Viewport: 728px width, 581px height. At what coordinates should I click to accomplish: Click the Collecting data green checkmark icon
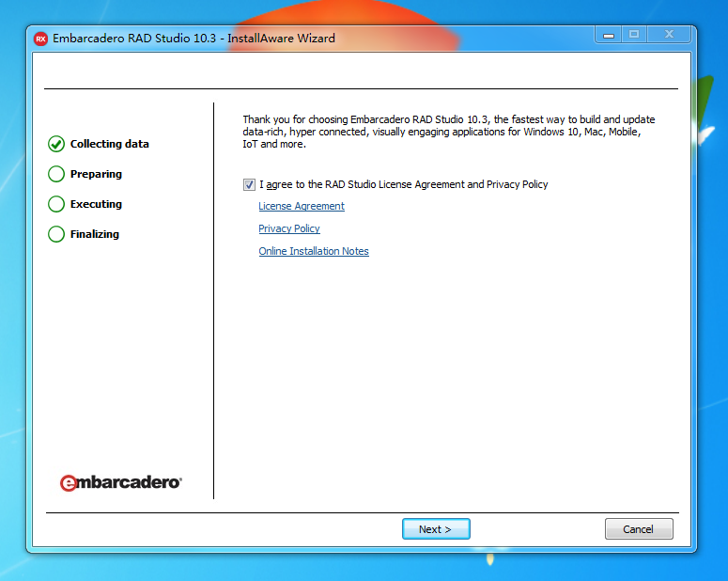pos(56,144)
